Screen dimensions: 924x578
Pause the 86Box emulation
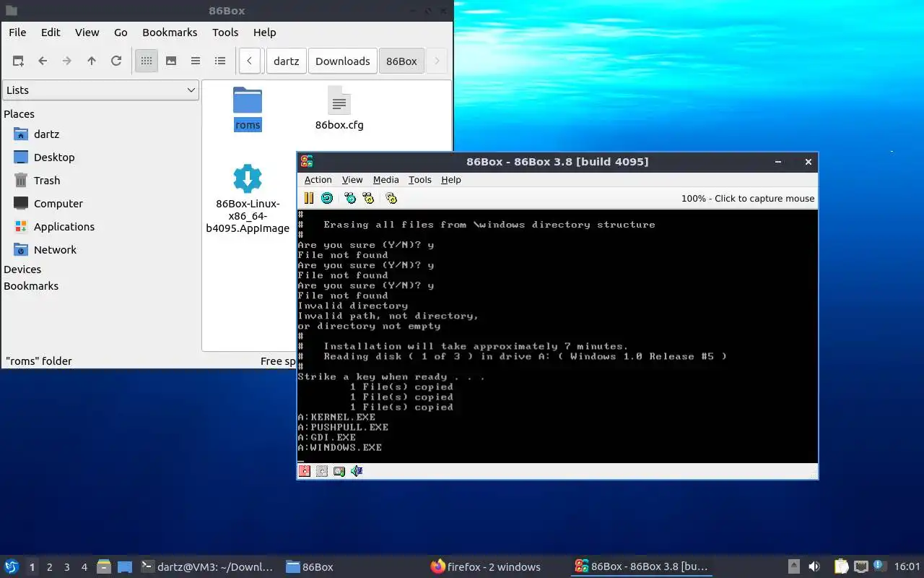[x=309, y=198]
